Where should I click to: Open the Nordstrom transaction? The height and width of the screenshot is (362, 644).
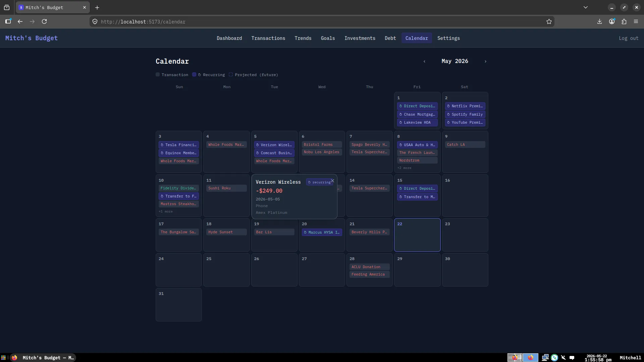(417, 160)
